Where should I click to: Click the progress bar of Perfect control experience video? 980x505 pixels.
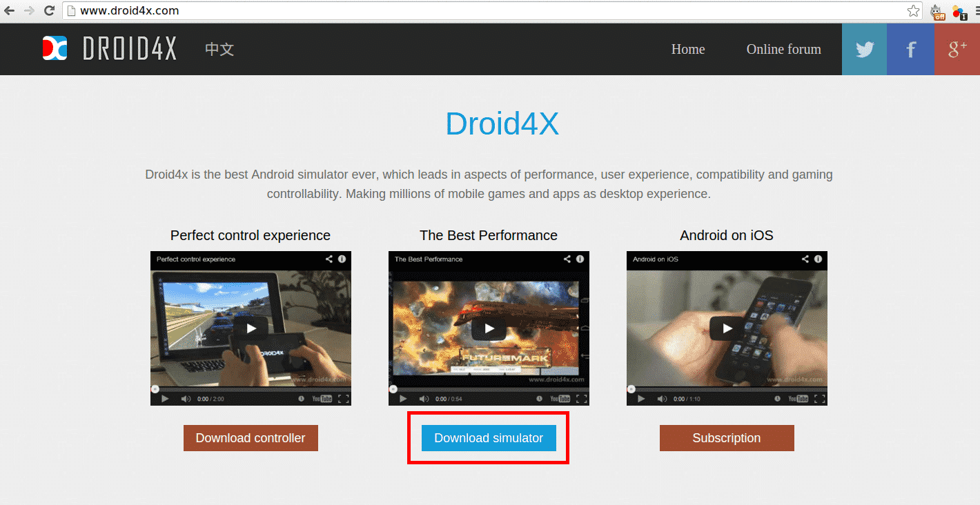point(251,389)
